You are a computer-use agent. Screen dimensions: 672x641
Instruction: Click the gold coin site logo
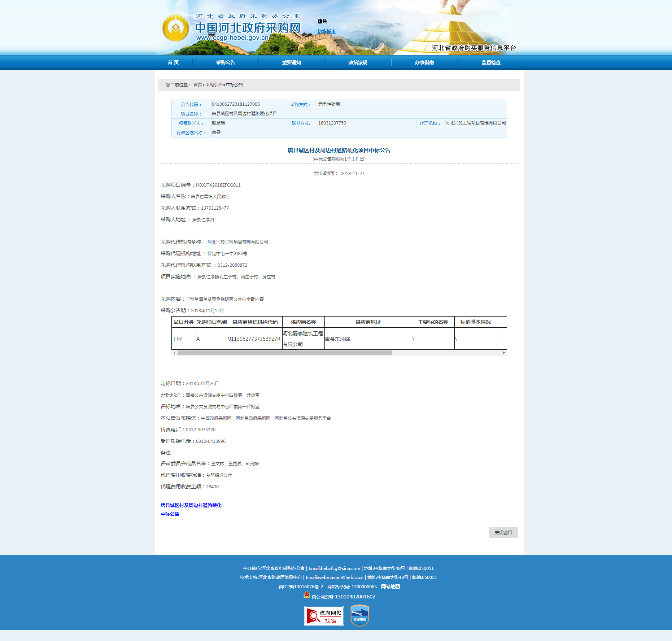coord(175,28)
